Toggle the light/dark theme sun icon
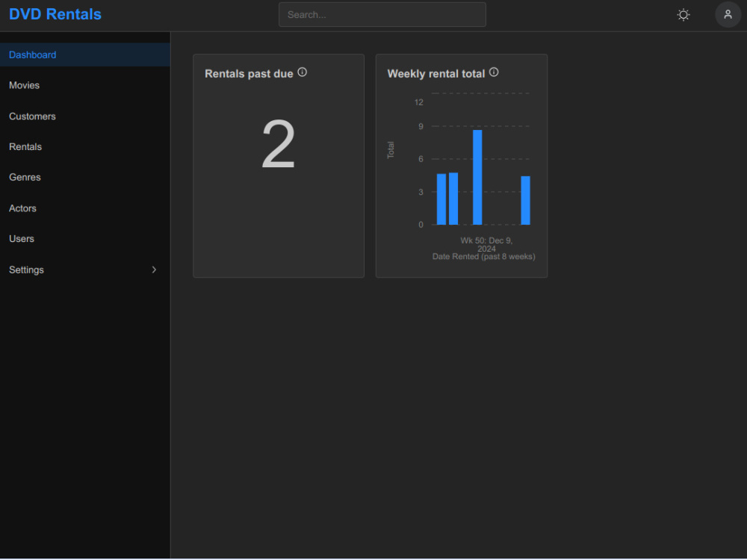The height and width of the screenshot is (560, 747). tap(684, 15)
